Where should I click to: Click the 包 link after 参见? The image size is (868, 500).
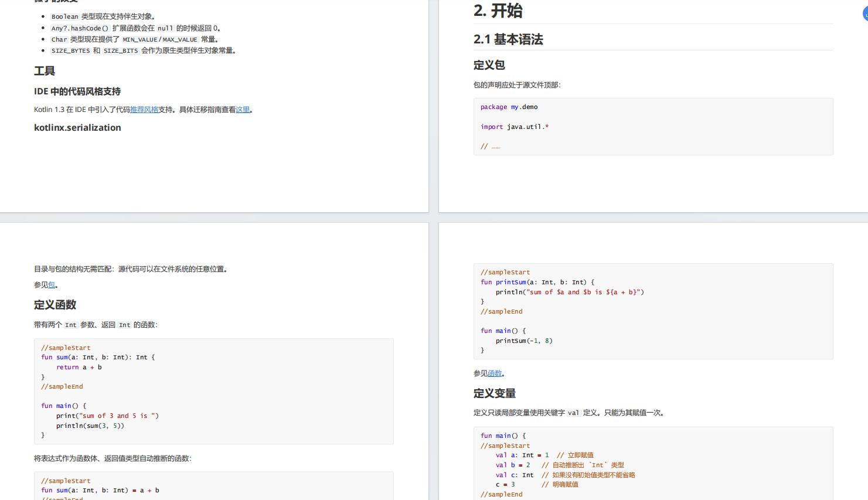52,284
